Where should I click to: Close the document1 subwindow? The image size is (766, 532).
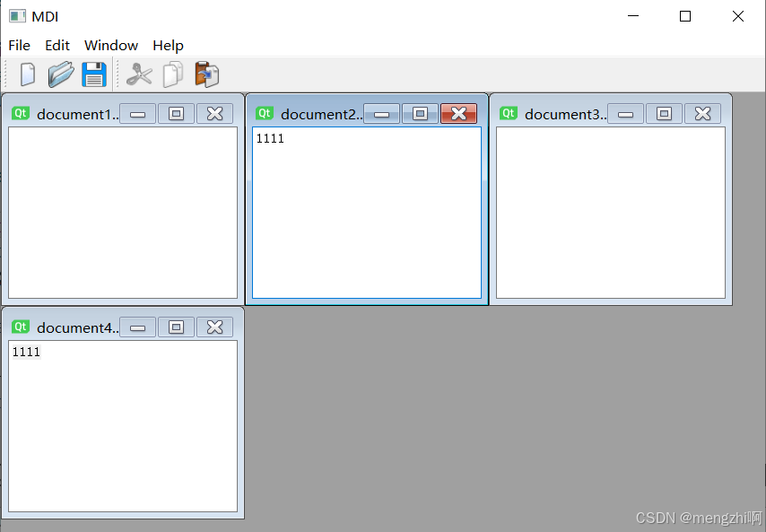[215, 114]
